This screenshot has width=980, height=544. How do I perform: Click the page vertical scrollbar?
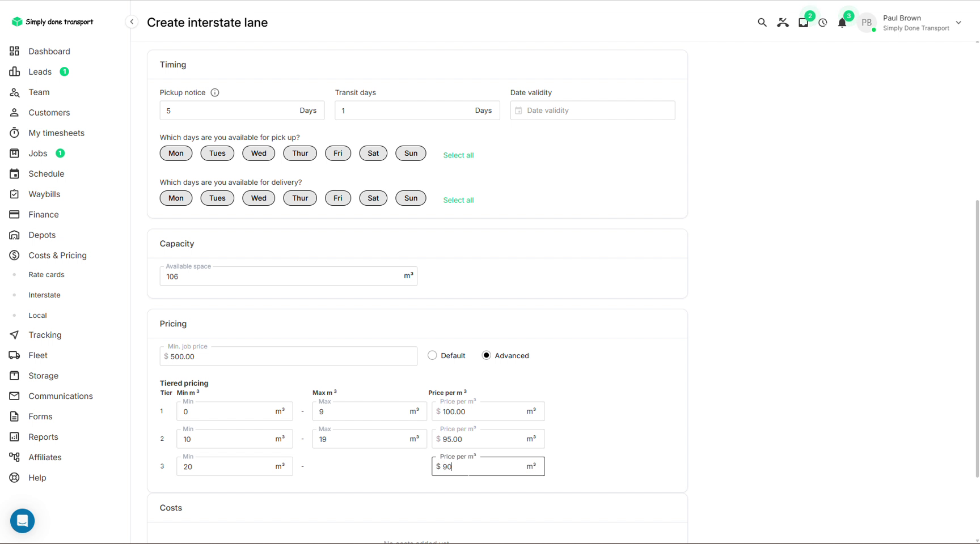[x=977, y=338]
